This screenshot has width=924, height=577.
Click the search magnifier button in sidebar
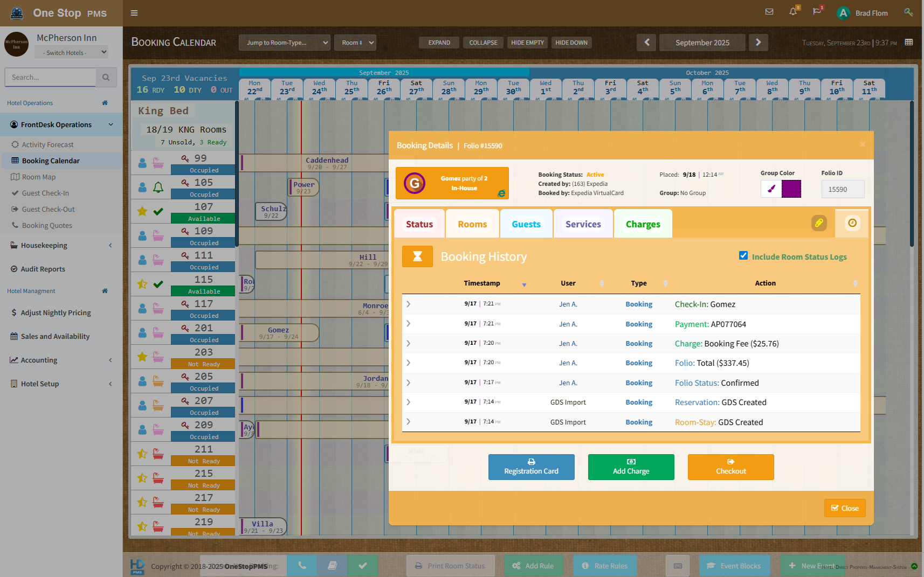tap(106, 78)
